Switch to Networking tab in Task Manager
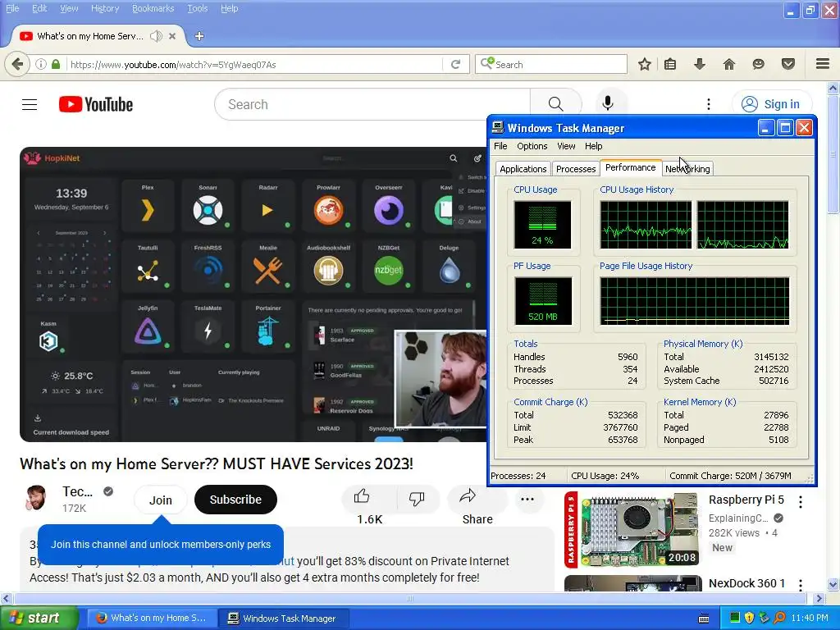 tap(687, 169)
